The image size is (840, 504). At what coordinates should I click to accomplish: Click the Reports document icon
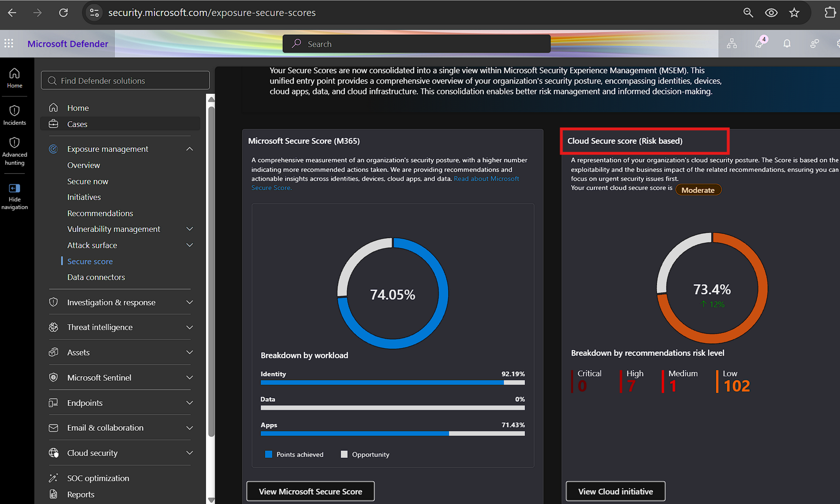point(53,494)
